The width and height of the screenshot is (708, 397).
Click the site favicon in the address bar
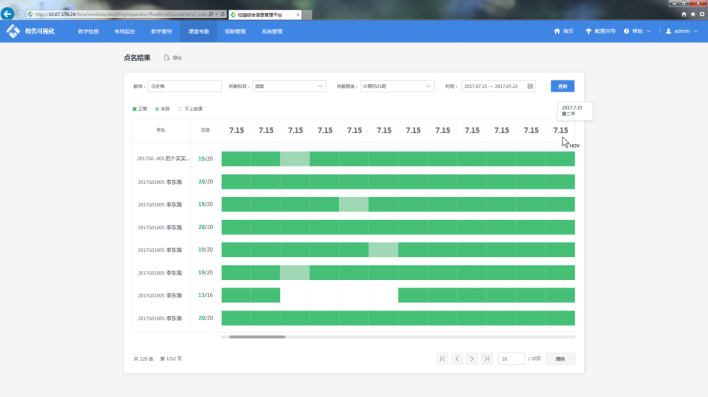pyautogui.click(x=30, y=14)
